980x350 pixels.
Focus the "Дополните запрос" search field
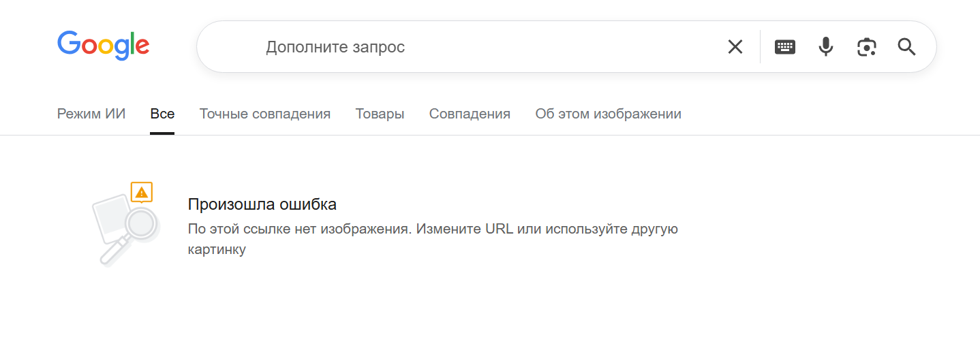pos(477,47)
